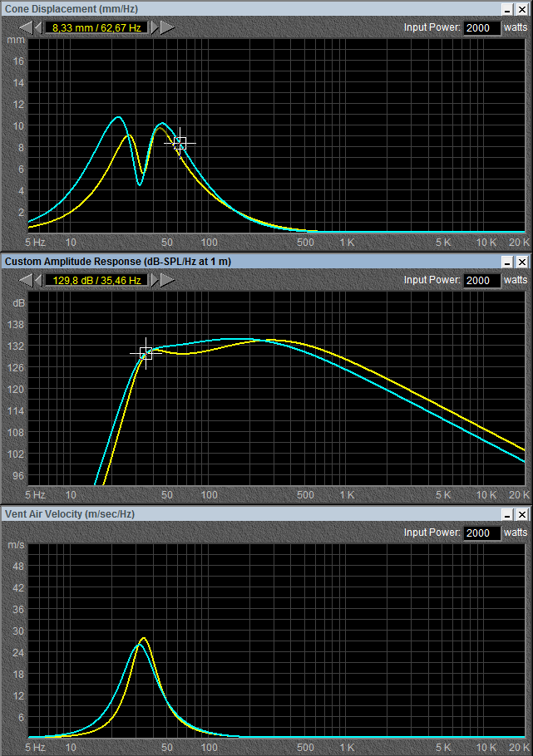This screenshot has width=533, height=756.
Task: Click the small left arrow in Cone Displacement
Action: coord(38,27)
